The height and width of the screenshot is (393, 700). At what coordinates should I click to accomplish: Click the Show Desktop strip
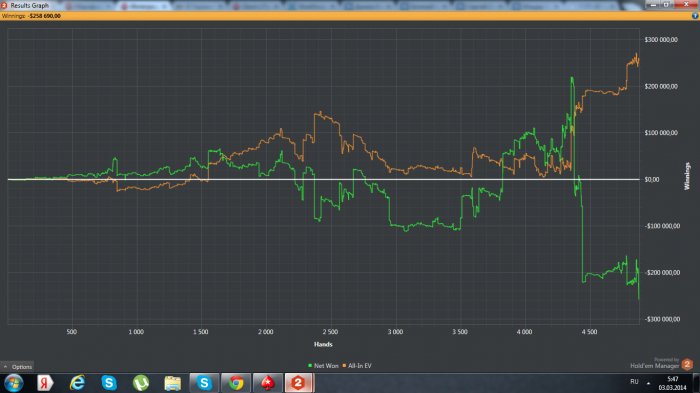click(697, 383)
